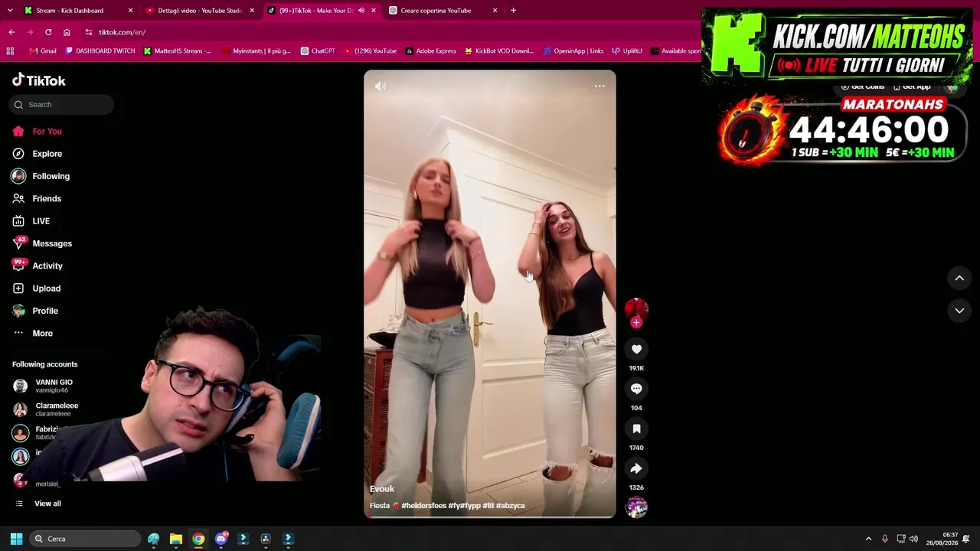Open TikTok Messages inbox
The width and height of the screenshot is (980, 551).
[x=41, y=243]
